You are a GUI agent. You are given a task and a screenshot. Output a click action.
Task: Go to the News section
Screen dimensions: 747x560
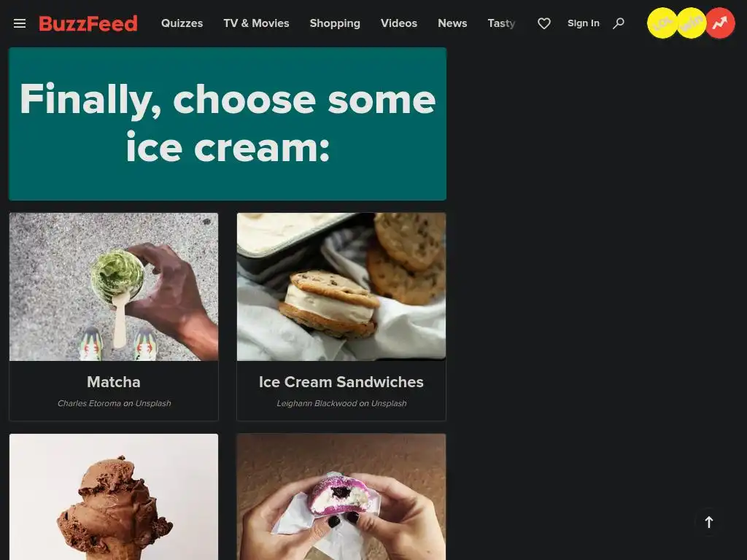(452, 23)
